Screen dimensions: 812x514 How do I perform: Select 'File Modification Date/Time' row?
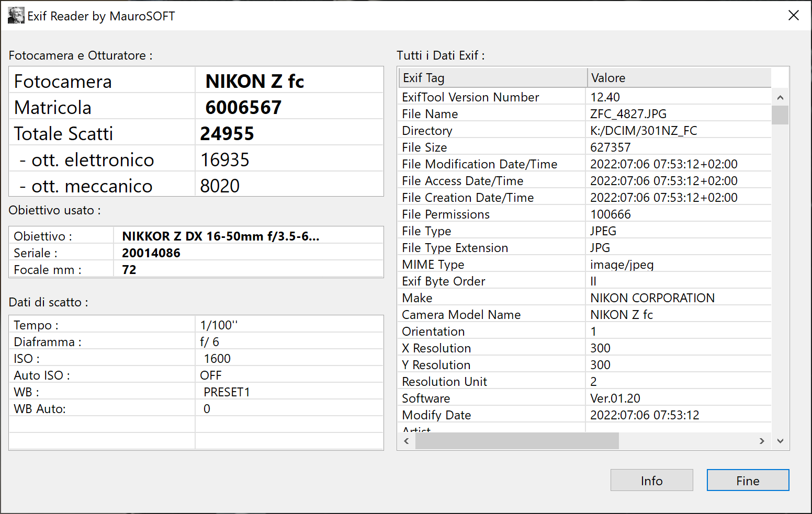(585, 164)
